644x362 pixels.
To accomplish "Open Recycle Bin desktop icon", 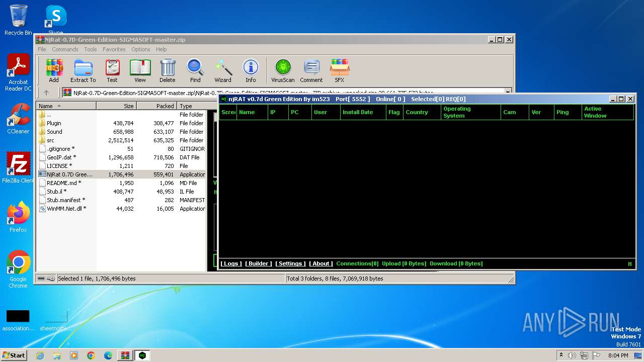I will pos(18,20).
